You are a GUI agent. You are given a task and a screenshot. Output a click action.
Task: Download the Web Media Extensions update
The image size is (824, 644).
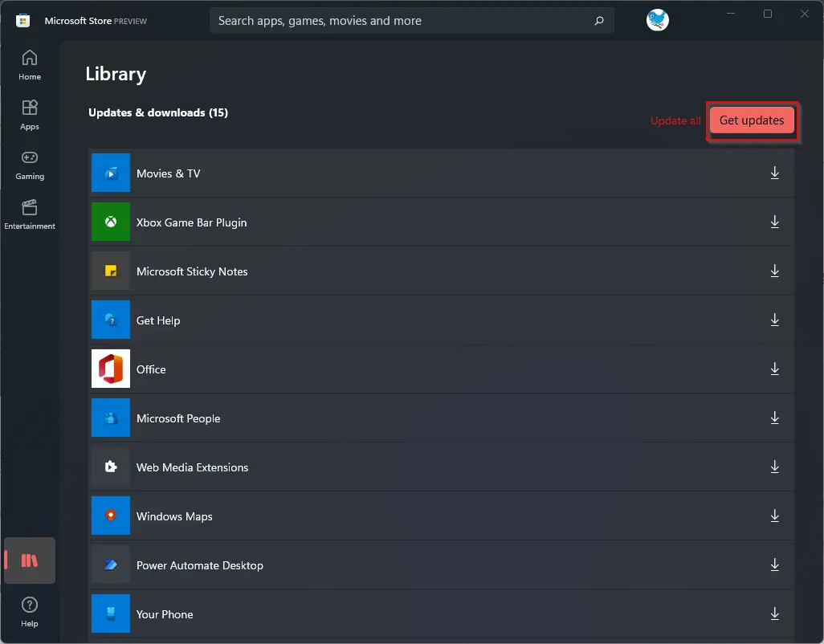[774, 467]
